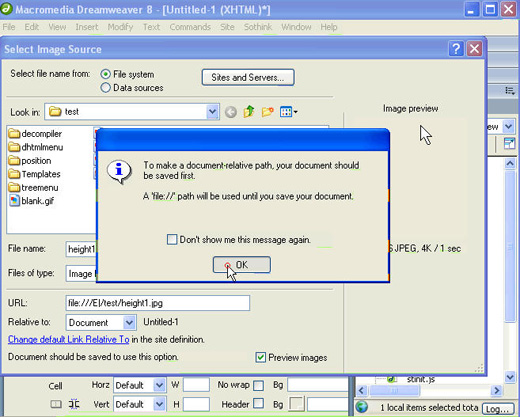Open the Insert menu
Viewport: 520px width, 417px height.
pos(87,27)
